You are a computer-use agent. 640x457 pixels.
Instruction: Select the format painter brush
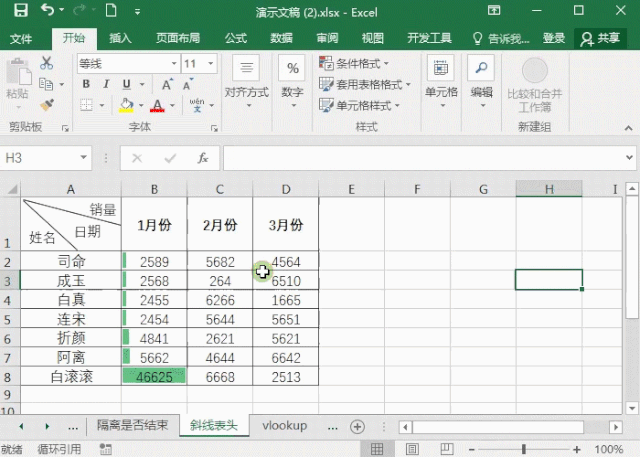(x=47, y=105)
